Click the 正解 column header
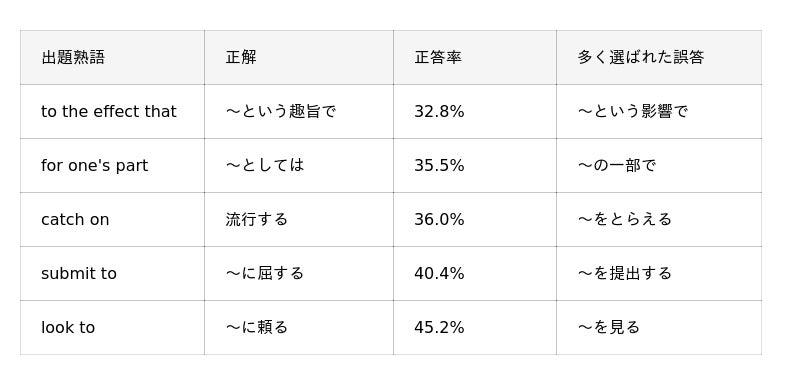The height and width of the screenshot is (385, 800). (x=299, y=57)
